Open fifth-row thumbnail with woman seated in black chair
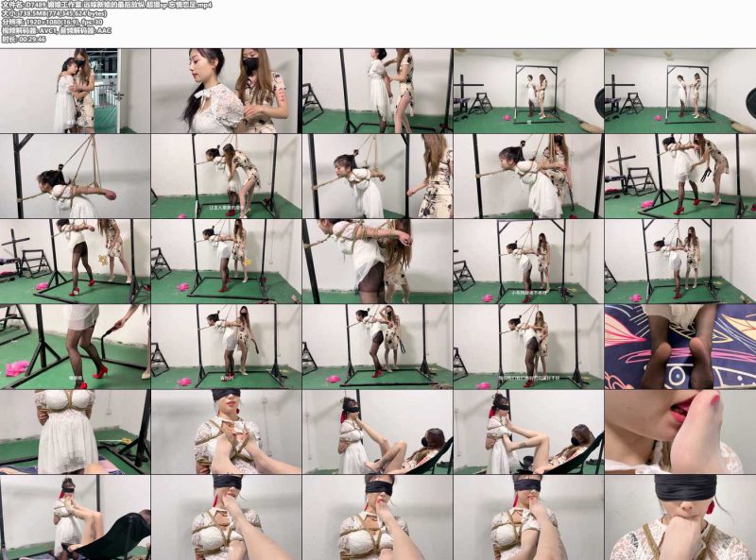 [377, 433]
